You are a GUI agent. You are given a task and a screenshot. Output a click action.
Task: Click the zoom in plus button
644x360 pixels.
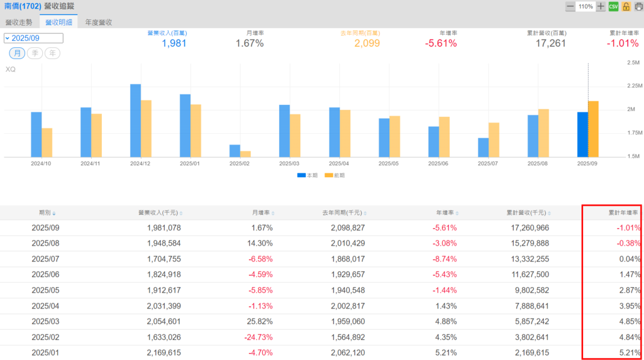[x=601, y=6]
